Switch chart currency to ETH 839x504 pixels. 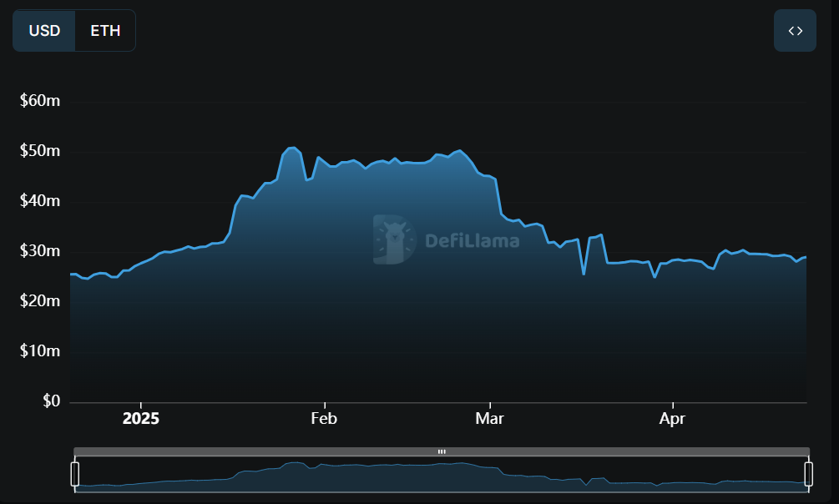[x=105, y=31]
